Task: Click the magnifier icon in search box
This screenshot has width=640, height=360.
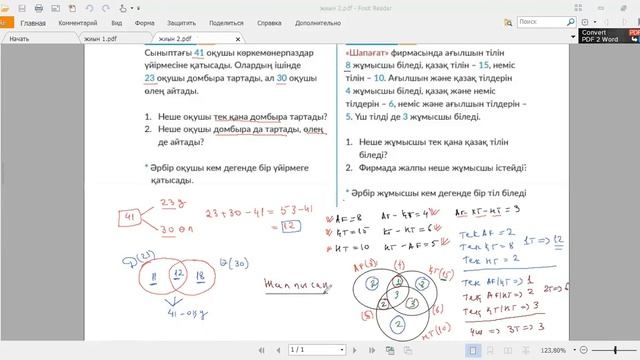Action: pos(571,22)
